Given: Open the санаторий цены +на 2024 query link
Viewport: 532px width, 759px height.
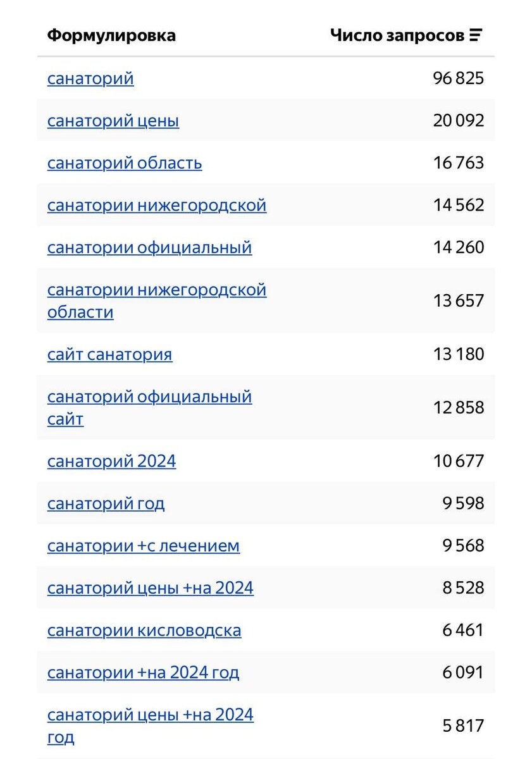Looking at the screenshot, I should point(151,588).
